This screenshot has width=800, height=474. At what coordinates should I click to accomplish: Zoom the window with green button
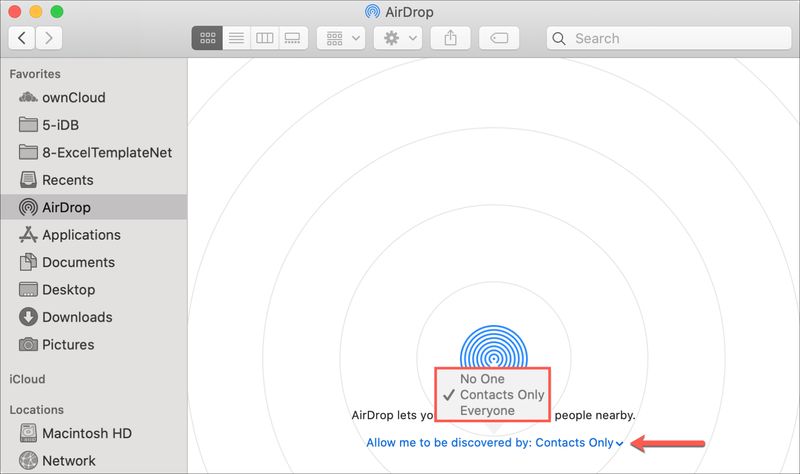(x=57, y=12)
